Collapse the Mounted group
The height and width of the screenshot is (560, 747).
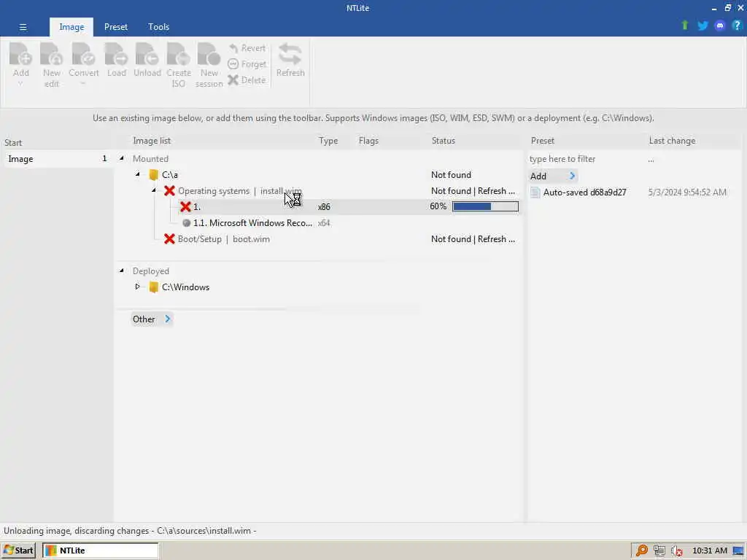122,158
